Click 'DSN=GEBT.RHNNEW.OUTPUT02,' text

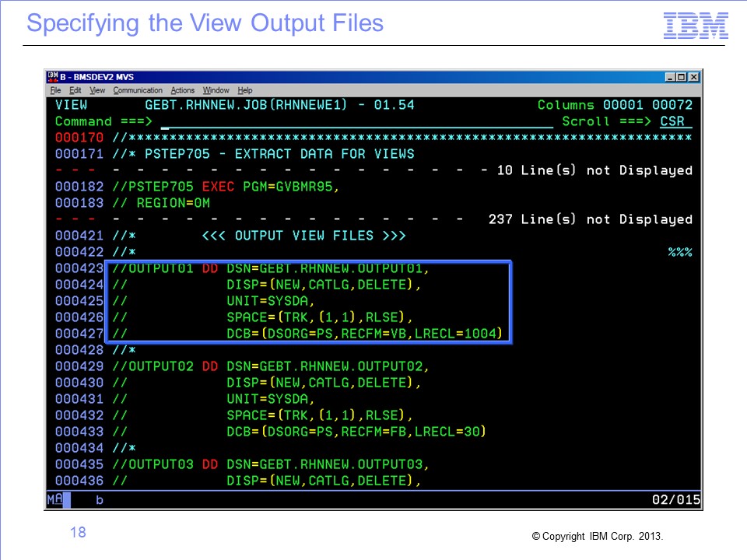328,366
